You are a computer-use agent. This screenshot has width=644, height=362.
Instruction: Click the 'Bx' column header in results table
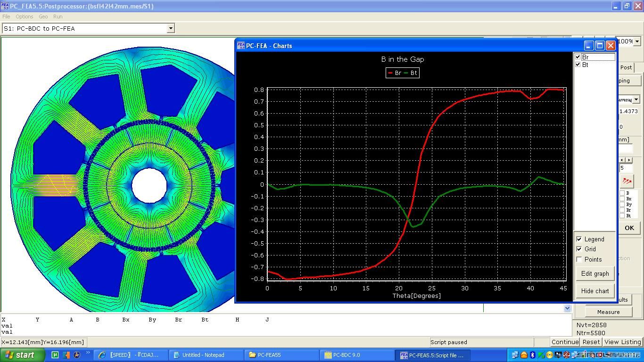point(125,320)
